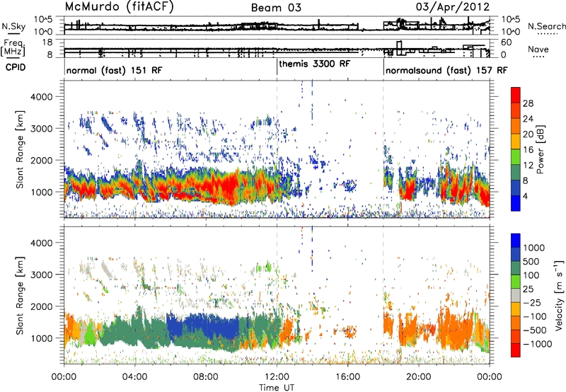Click the -25 tick on Velocity colorbar
Screen dimensions: 566x392
click(x=532, y=302)
